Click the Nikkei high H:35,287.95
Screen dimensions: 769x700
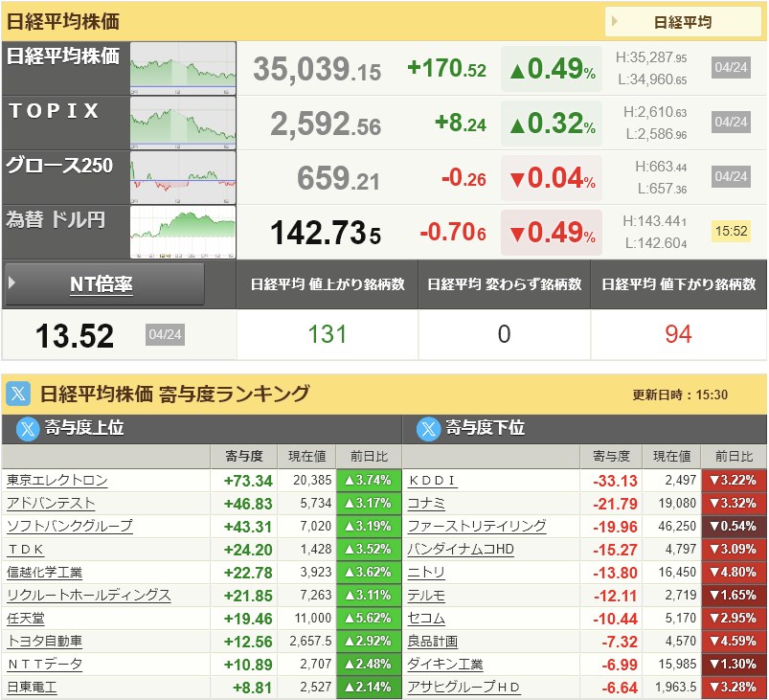coord(652,57)
